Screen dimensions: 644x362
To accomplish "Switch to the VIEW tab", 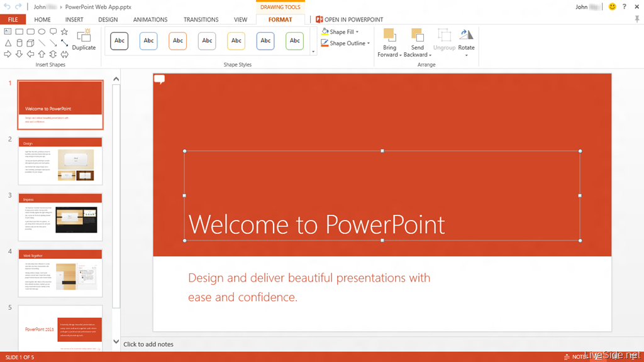I will tap(240, 19).
